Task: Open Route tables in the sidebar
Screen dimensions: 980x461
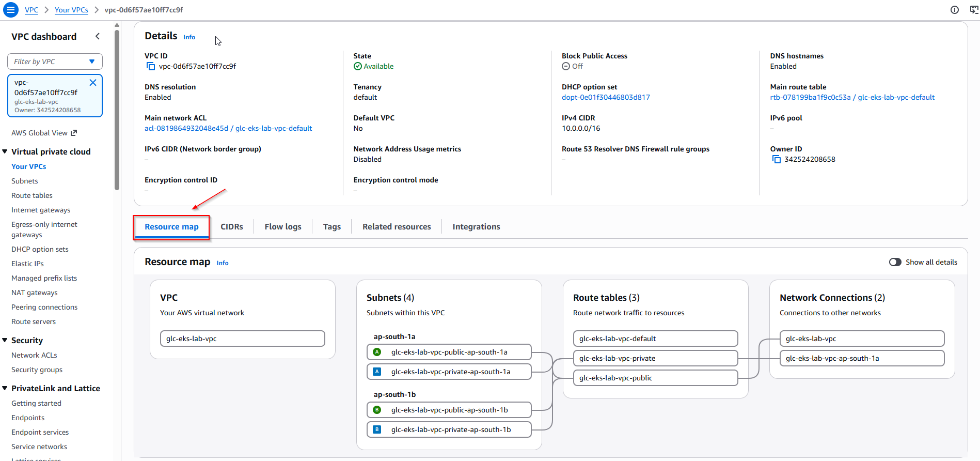Action: pos(32,195)
